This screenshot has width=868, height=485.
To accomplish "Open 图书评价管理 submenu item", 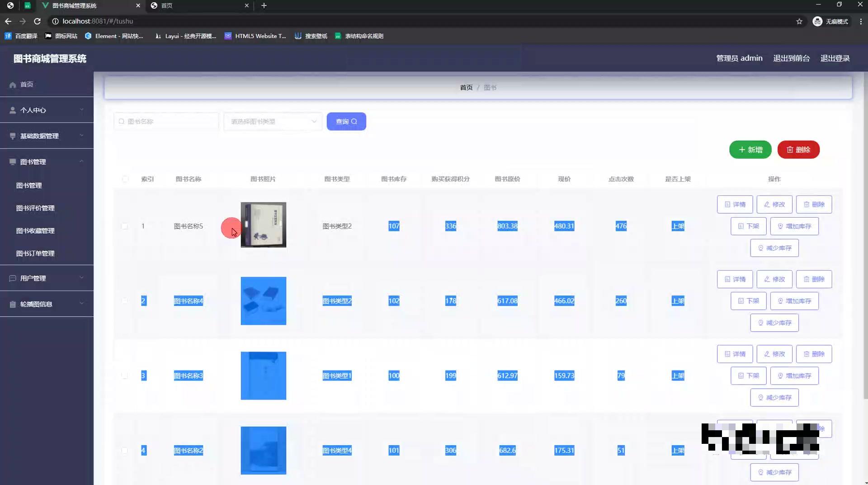I will pos(35,208).
